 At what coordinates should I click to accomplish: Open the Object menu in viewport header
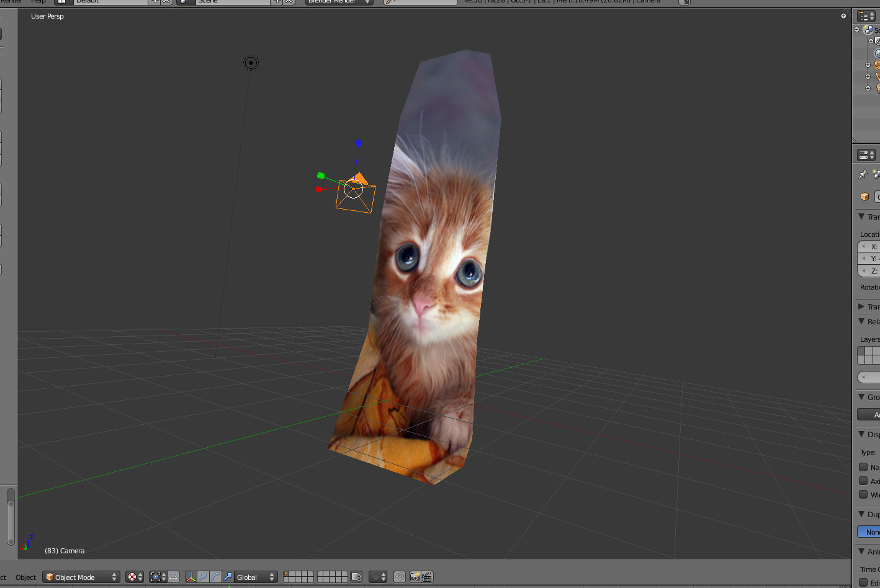click(25, 577)
